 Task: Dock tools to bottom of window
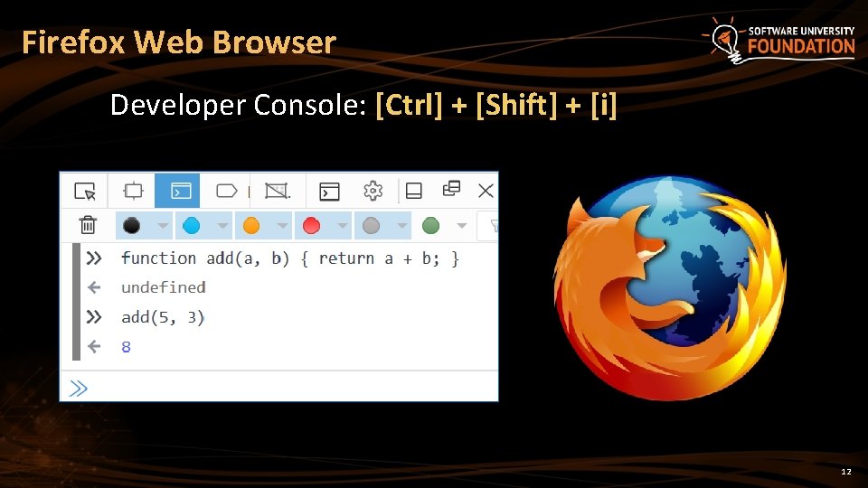click(413, 191)
